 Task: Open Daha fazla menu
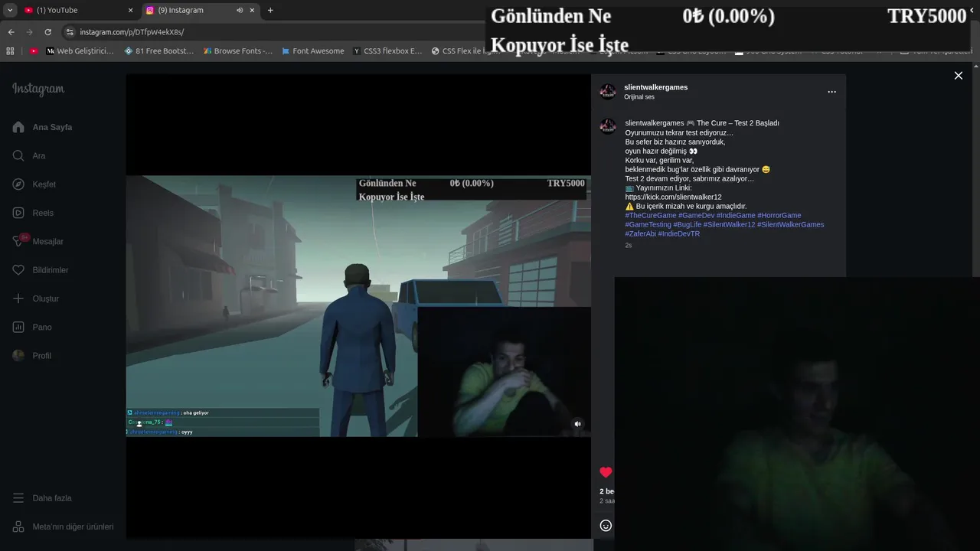(42, 498)
